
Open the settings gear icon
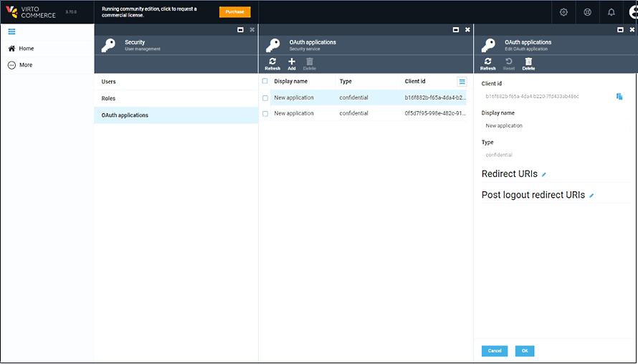point(563,12)
